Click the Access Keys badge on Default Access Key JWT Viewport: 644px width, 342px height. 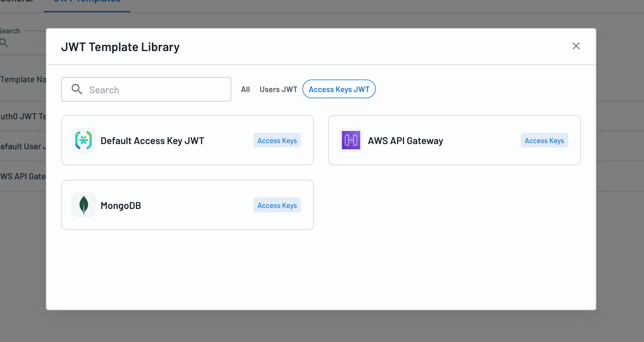pos(277,140)
